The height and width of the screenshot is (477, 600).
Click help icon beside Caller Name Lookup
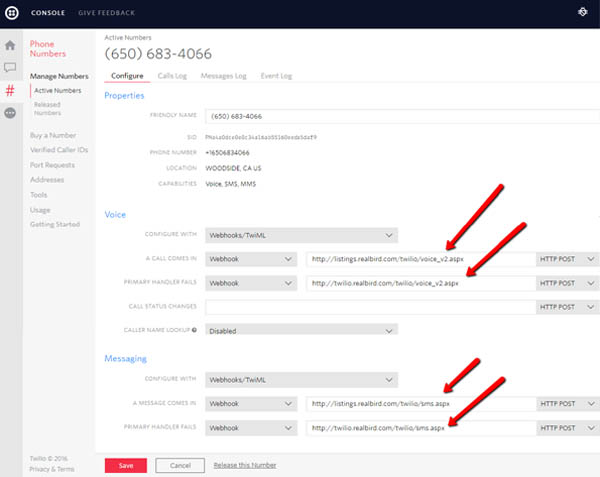pyautogui.click(x=195, y=329)
